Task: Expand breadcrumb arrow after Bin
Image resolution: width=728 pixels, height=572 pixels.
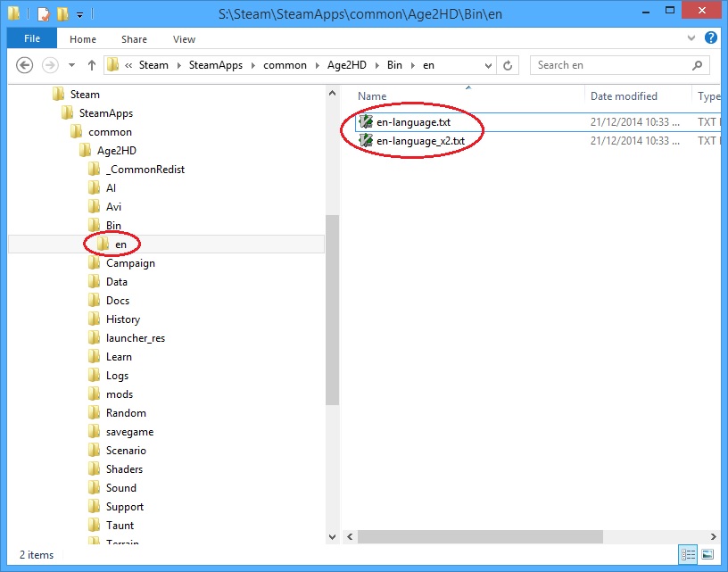Action: [412, 65]
